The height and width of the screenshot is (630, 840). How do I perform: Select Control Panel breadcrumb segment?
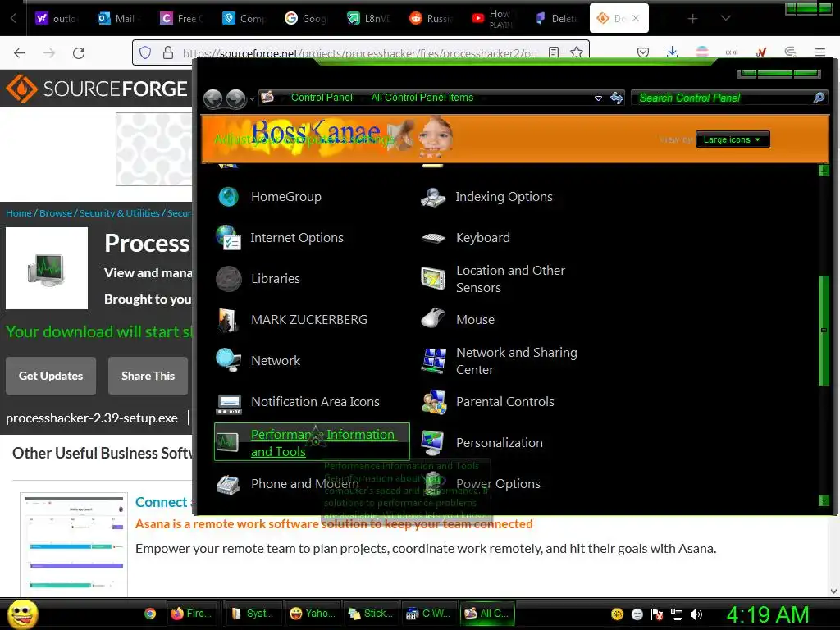point(322,98)
